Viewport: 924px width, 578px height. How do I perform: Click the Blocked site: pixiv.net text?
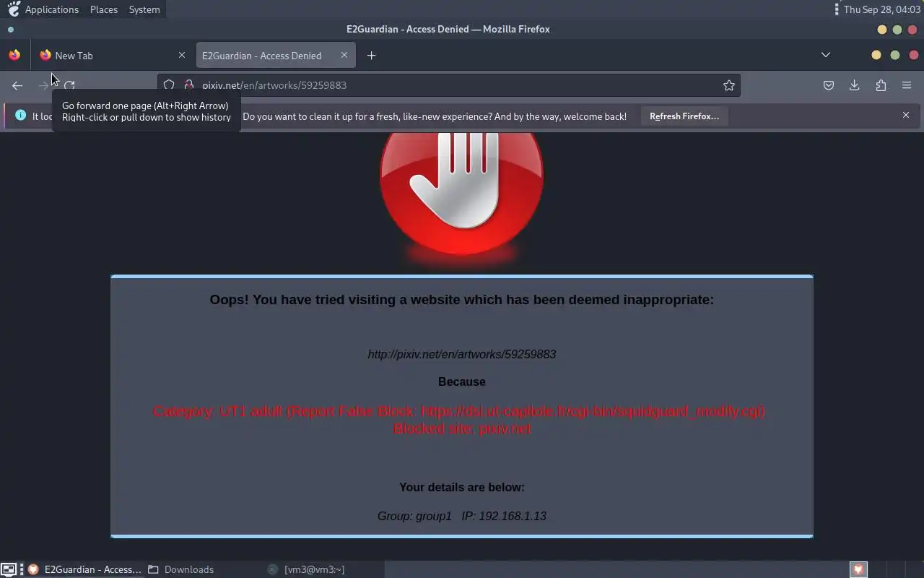coord(462,428)
